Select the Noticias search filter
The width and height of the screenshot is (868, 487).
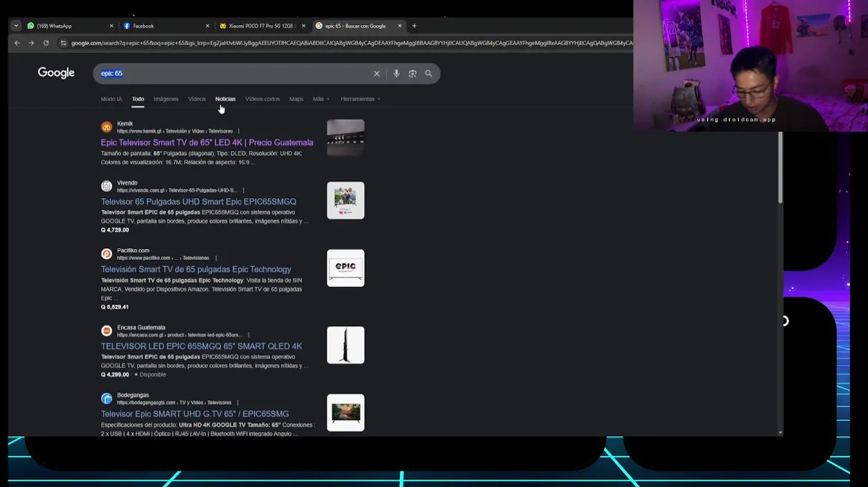click(225, 99)
